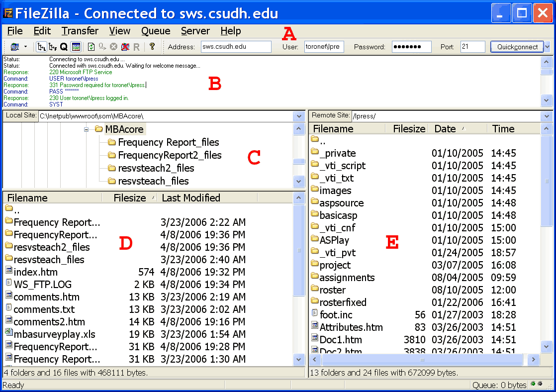Sort local files by Last Modified column
This screenshot has width=556, height=392.
(x=207, y=198)
